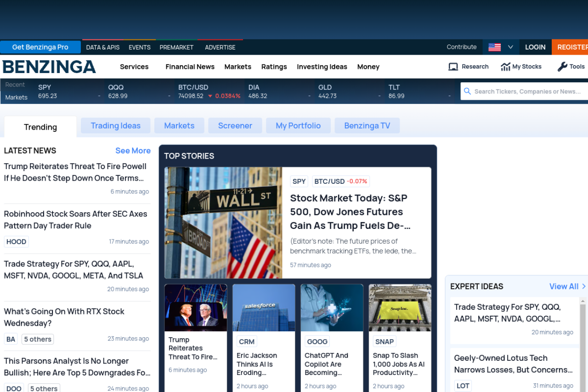Click the search magnifier icon
This screenshot has width=588, height=392.
(x=467, y=91)
